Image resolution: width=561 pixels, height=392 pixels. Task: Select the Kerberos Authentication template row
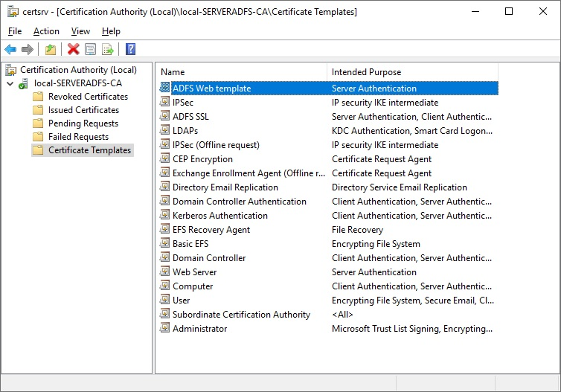(x=219, y=216)
